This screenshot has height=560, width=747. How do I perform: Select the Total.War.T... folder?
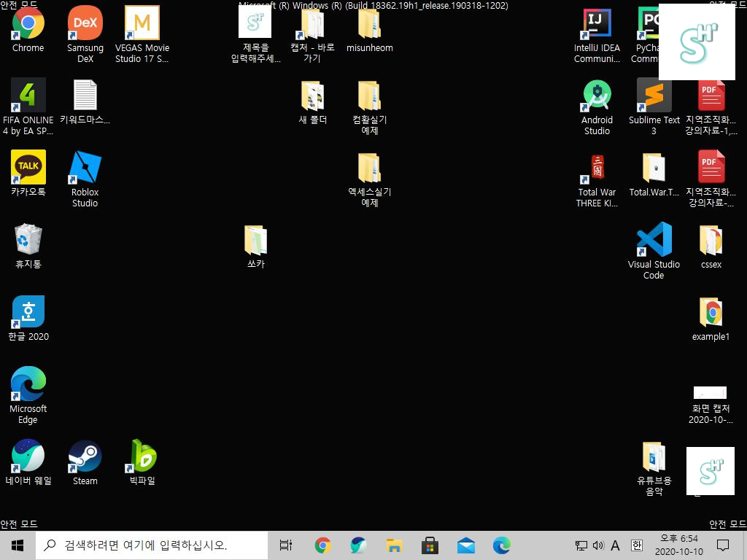(654, 174)
